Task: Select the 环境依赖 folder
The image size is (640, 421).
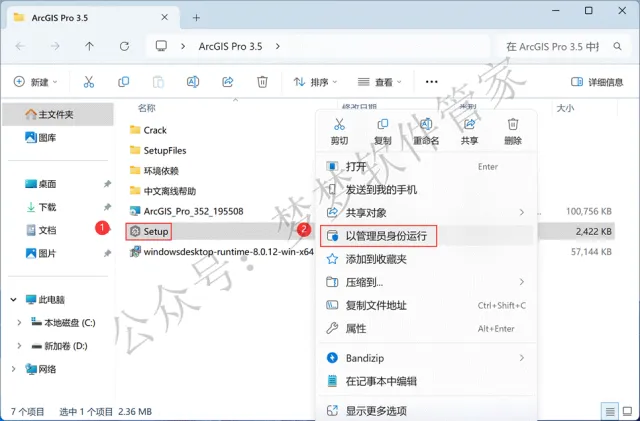Action: 154,171
